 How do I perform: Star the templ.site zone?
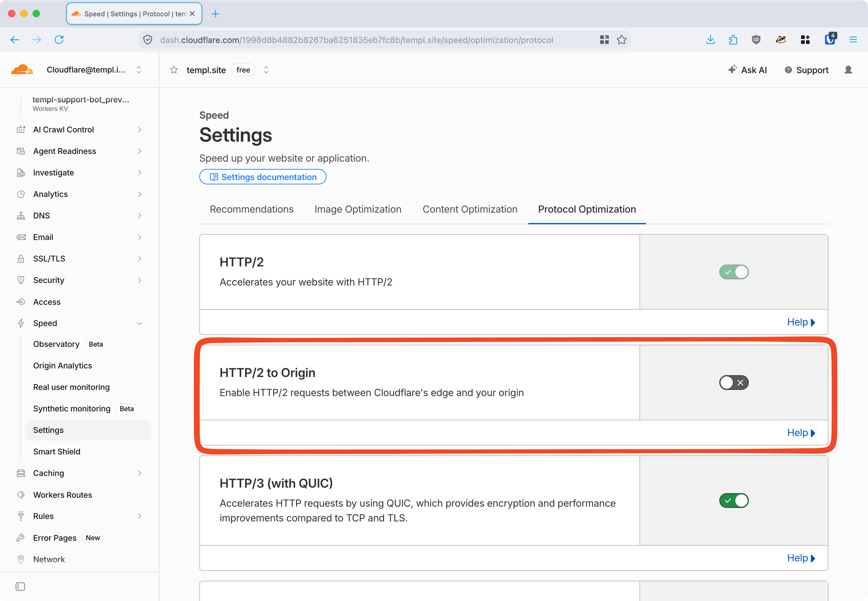pyautogui.click(x=174, y=70)
